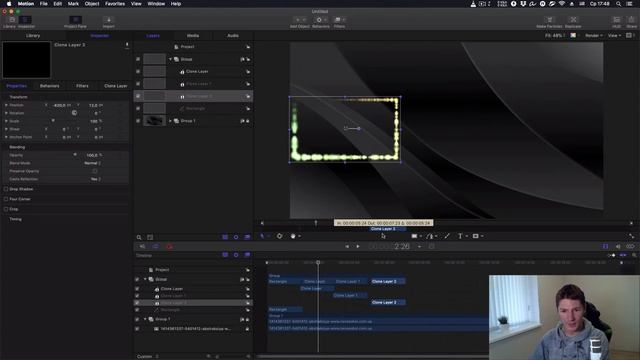Open the Favorites menu
Screen dimensions: 640x360
tap(115, 4)
